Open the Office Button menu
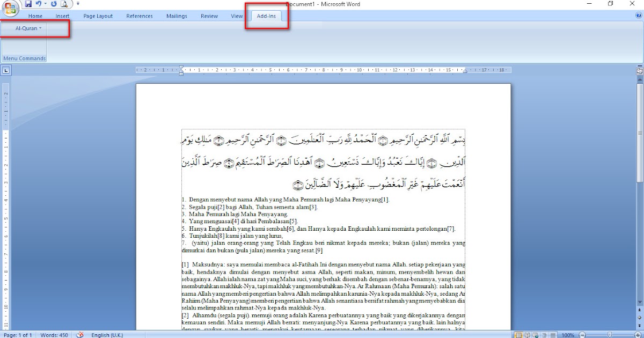 pyautogui.click(x=11, y=7)
